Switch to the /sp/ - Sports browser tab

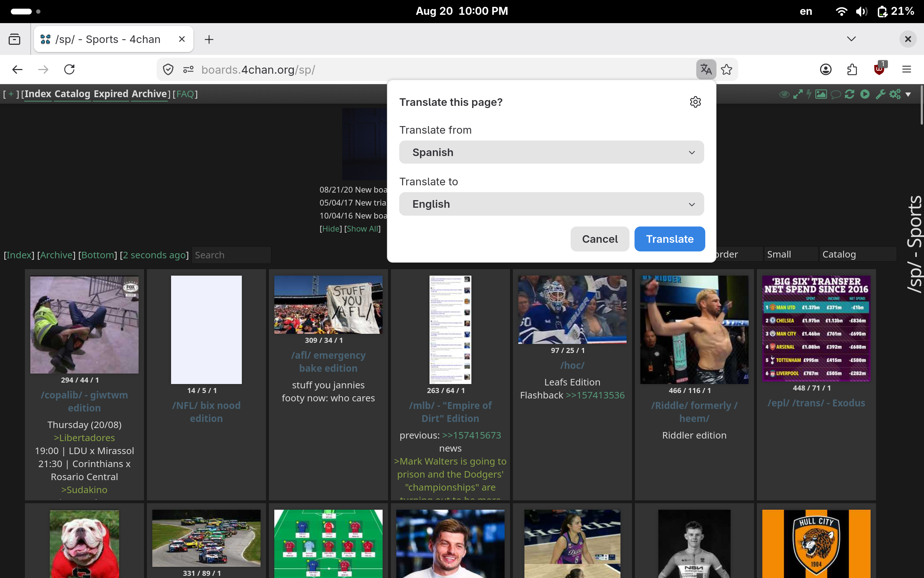coord(113,39)
